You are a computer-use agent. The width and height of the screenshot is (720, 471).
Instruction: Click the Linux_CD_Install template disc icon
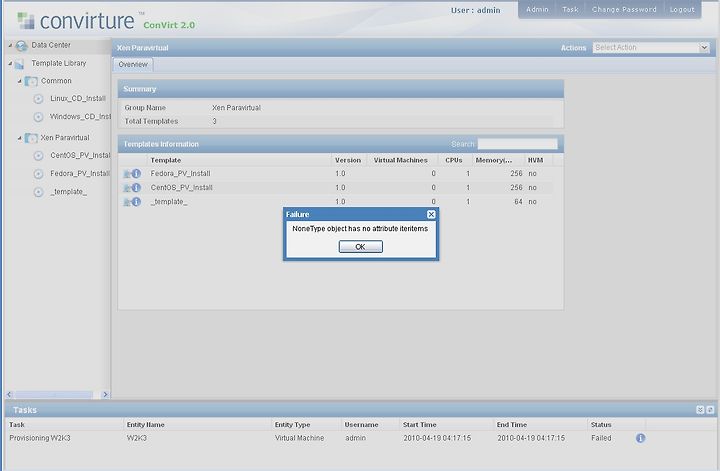39,99
